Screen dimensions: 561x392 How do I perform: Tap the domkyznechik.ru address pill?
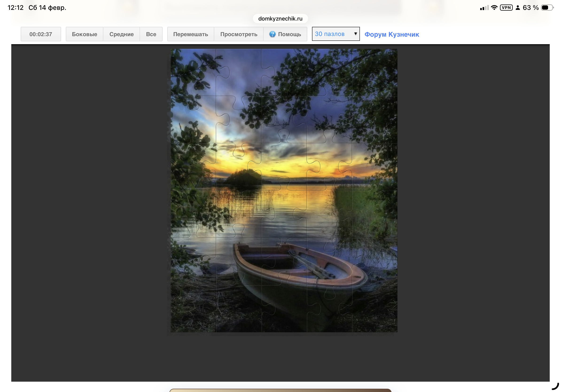pyautogui.click(x=280, y=19)
